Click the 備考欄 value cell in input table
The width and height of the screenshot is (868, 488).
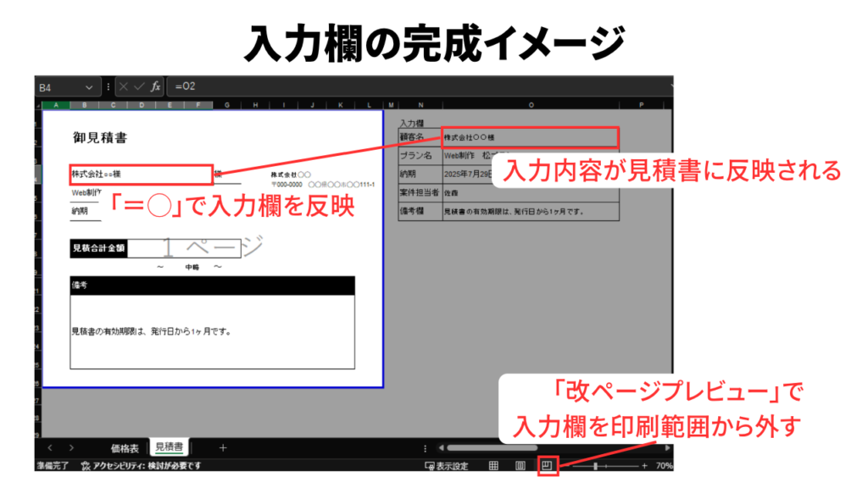(531, 211)
